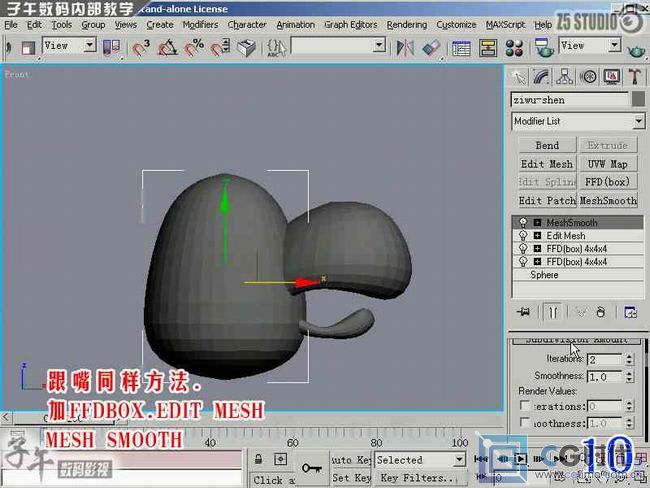Open Render Scene dialog teapot icon
Viewport: 650px width, 488px height.
543,48
